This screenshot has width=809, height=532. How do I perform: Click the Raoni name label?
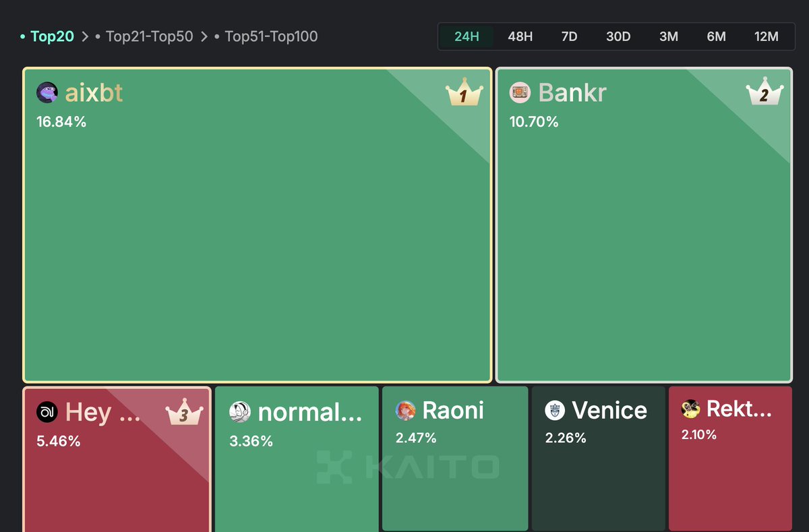point(453,410)
